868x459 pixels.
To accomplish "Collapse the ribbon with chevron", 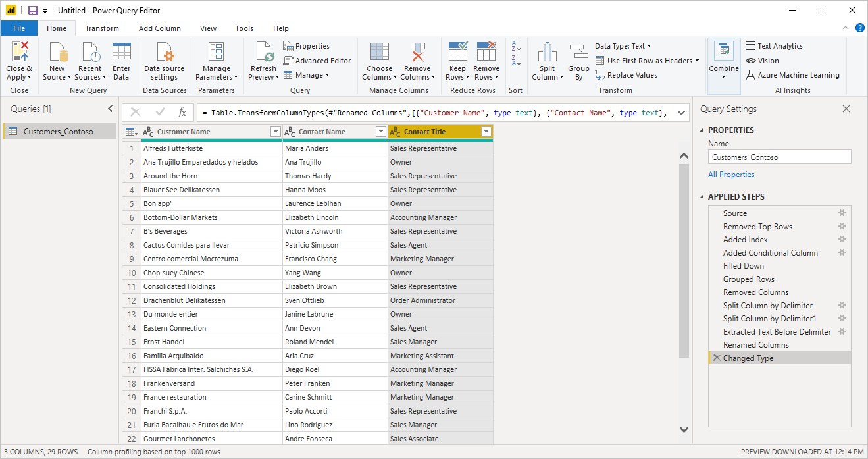I will pos(846,28).
